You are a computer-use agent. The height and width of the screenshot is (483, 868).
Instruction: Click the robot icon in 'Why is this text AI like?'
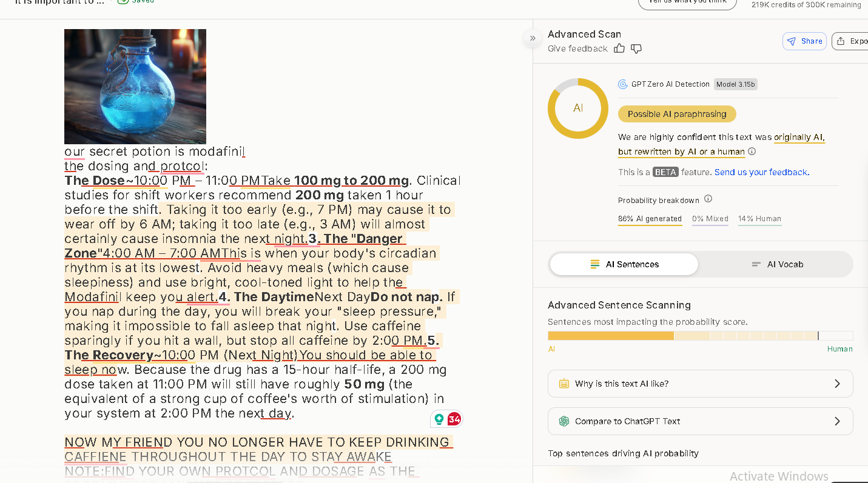click(x=564, y=384)
